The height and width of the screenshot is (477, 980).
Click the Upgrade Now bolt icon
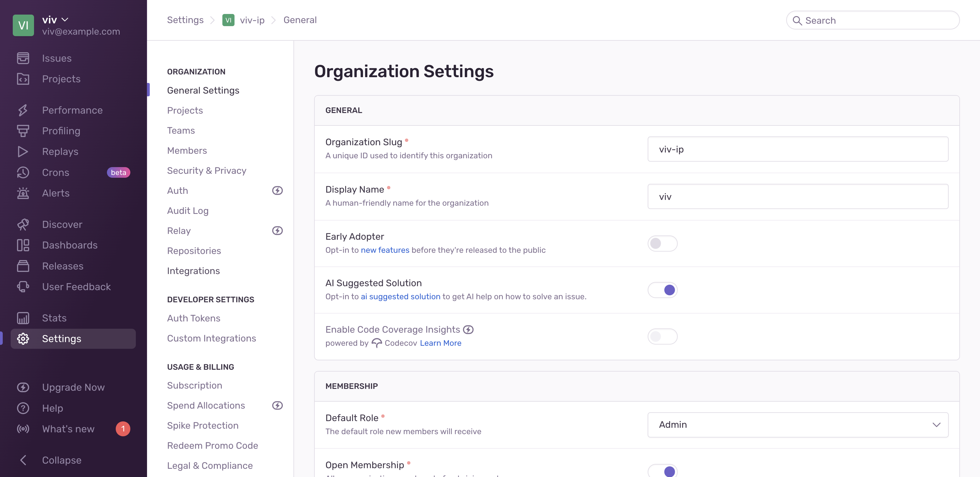(x=23, y=387)
